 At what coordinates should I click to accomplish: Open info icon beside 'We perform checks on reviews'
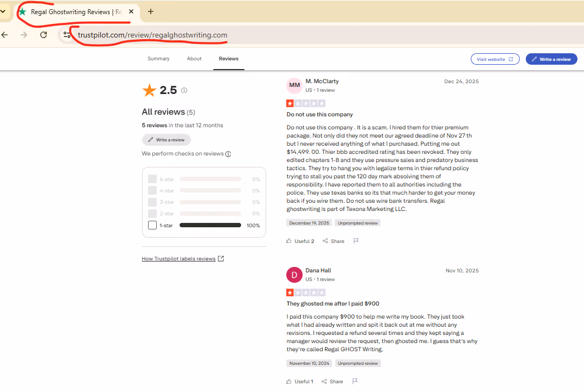point(228,154)
